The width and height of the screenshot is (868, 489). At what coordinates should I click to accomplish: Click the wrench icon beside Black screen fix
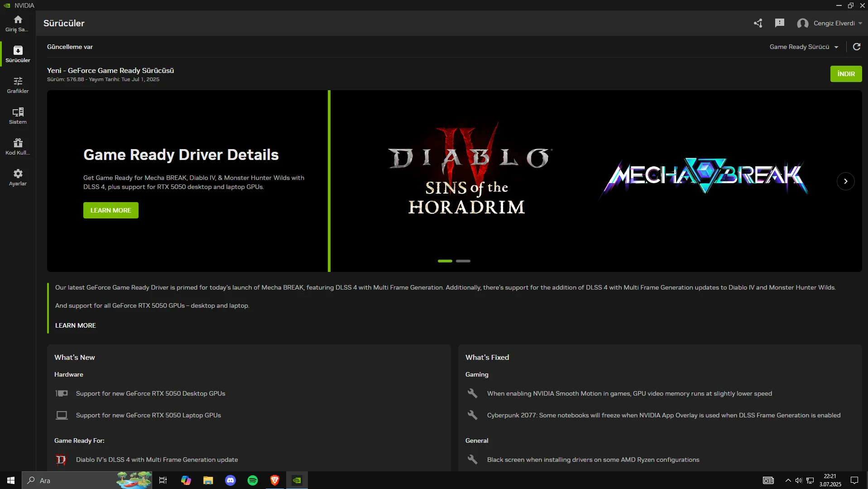tap(472, 460)
